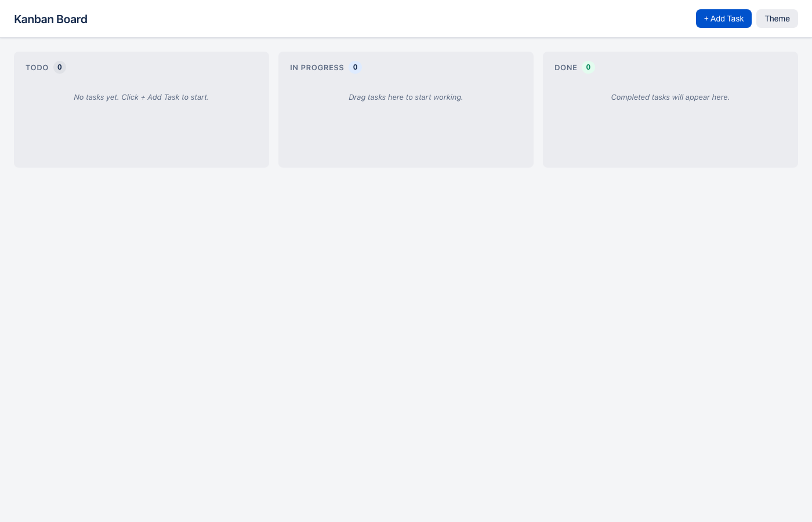
Task: Toggle the Theme button
Action: point(777,19)
